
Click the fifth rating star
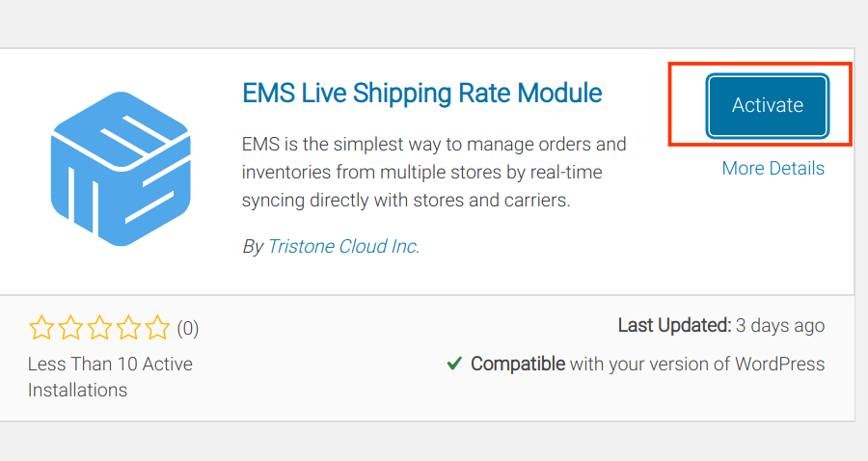coord(157,327)
